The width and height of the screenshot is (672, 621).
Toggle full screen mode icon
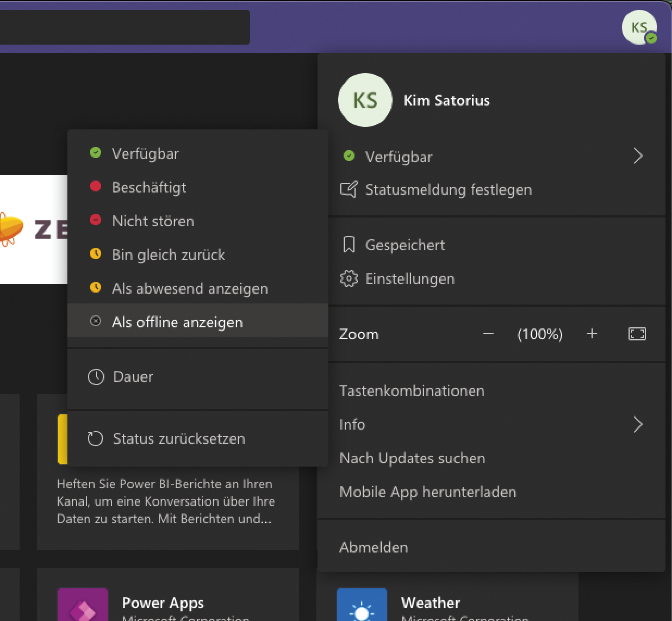(x=637, y=334)
